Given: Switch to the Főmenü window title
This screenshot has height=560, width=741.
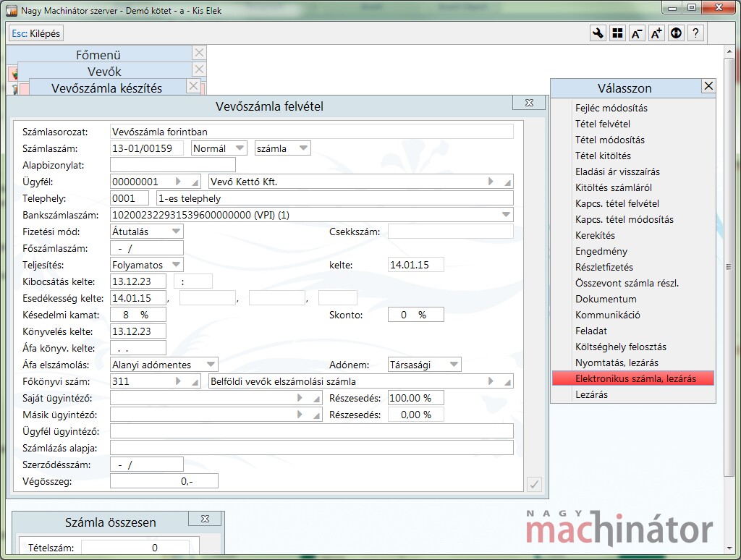Looking at the screenshot, I should (98, 54).
